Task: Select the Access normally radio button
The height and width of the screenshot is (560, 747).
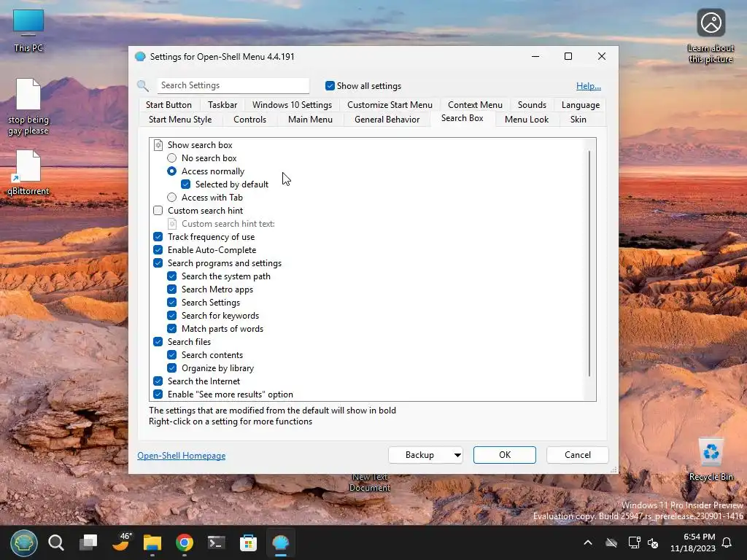Action: click(172, 171)
